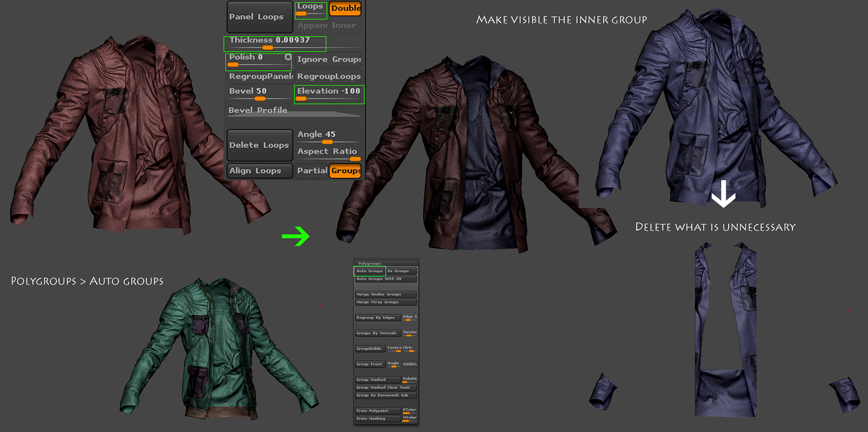Click Regroup By Edges
The height and width of the screenshot is (432, 868).
pos(378,318)
